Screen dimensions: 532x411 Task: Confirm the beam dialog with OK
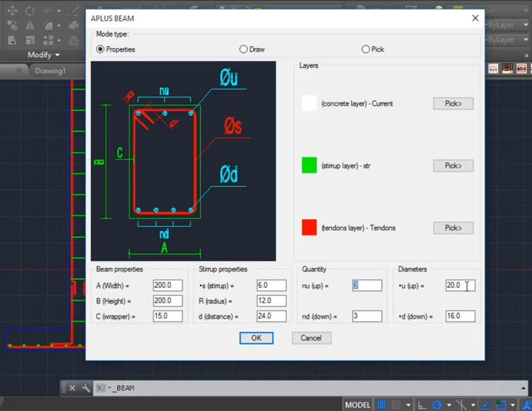256,337
